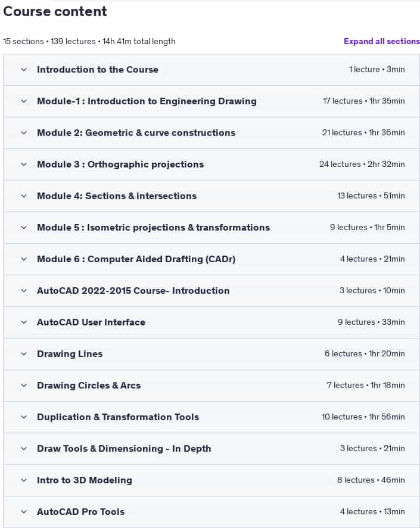This screenshot has width=420, height=528.
Task: Click Drawing Lines '6 lectures • 1hr 20min' label
Action: point(365,353)
